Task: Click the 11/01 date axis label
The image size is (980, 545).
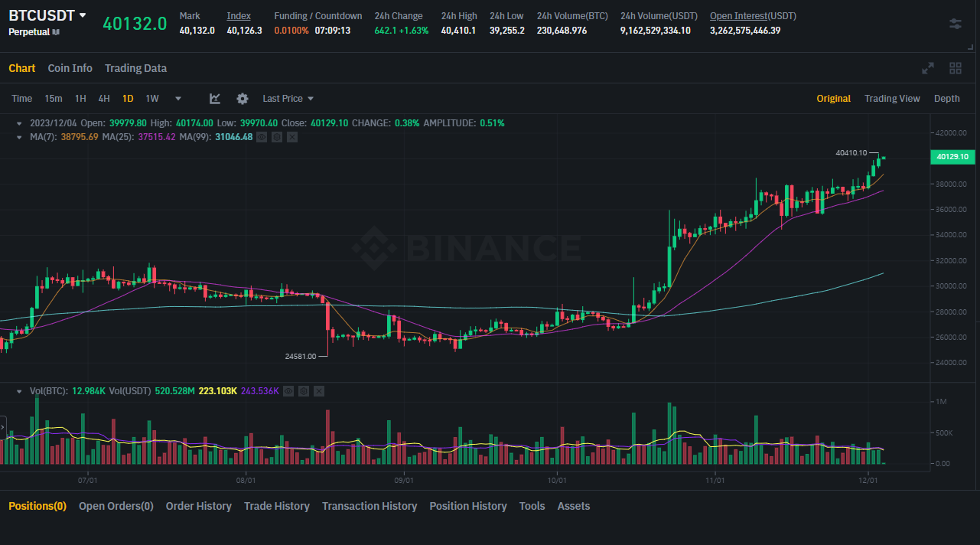Action: click(715, 481)
